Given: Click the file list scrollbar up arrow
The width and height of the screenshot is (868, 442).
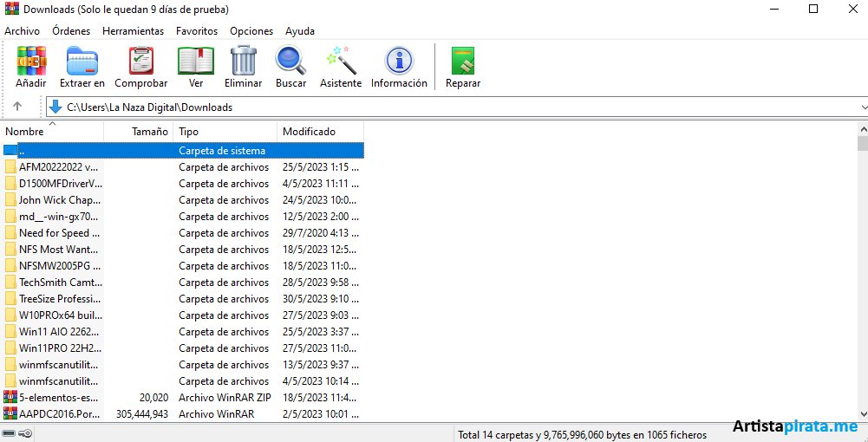Looking at the screenshot, I should [863, 128].
